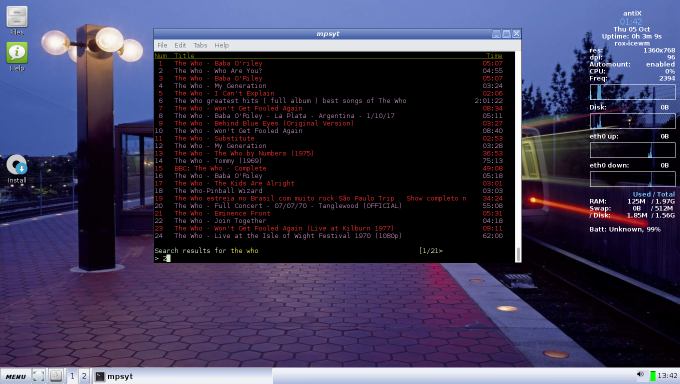Screen dimensions: 680x384
Task: Open the volume icon in system tray
Action: 641,375
